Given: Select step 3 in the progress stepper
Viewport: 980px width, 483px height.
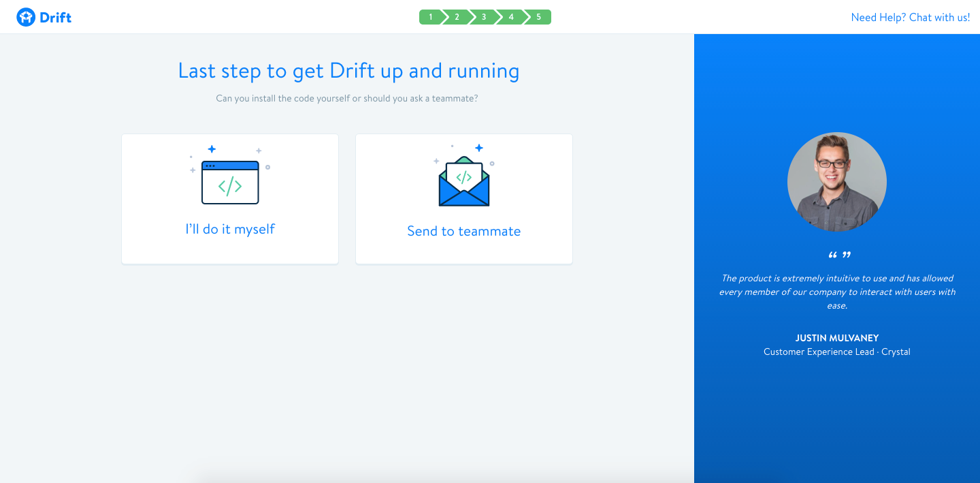Looking at the screenshot, I should (484, 16).
